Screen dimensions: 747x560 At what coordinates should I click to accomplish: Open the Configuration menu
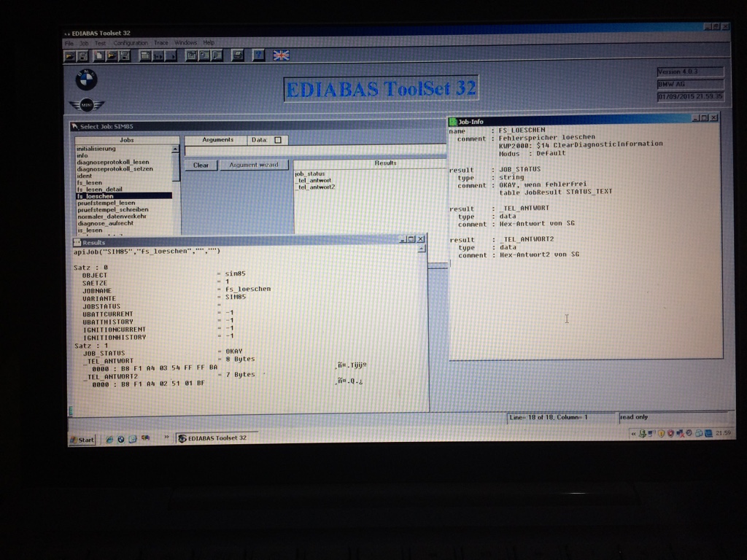pyautogui.click(x=130, y=43)
